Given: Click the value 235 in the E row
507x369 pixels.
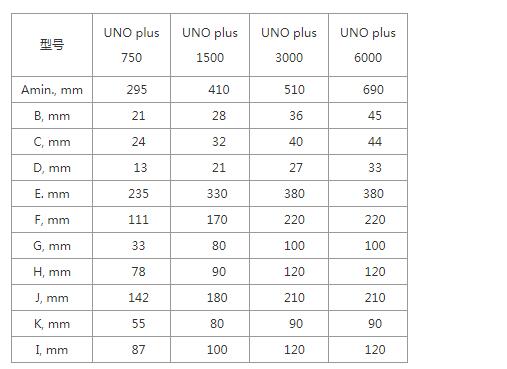Looking at the screenshot, I should [138, 194].
